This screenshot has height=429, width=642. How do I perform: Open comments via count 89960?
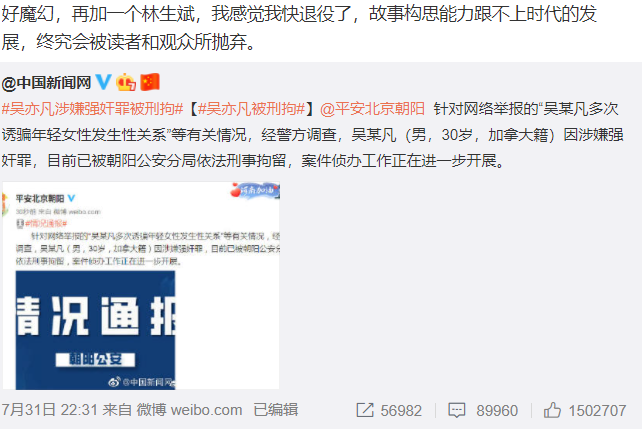coord(497,411)
